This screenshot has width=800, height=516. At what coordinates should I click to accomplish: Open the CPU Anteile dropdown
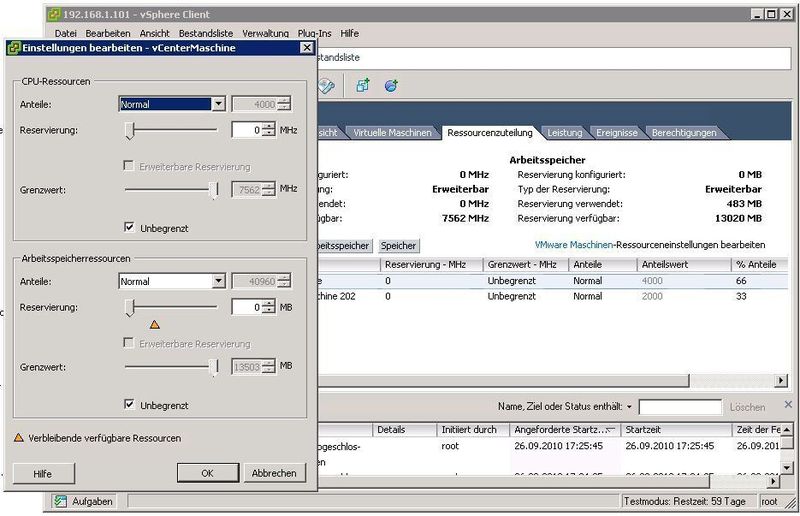218,104
